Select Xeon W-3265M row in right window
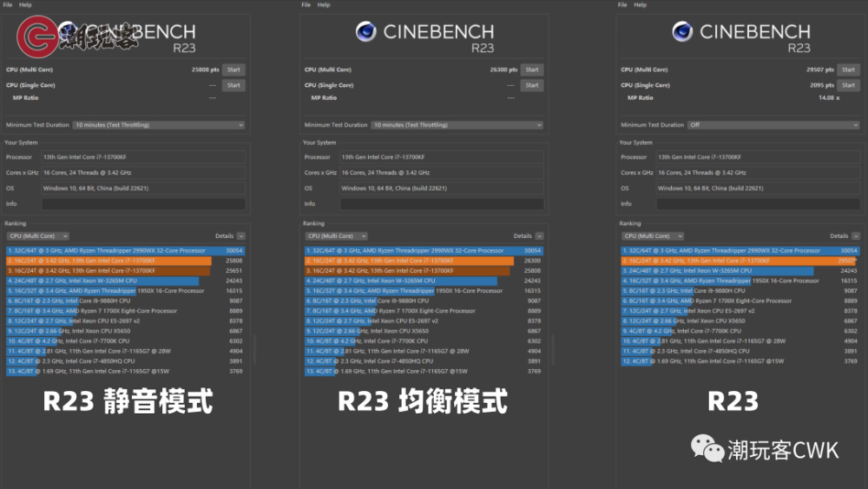Screen dimensions: 868x489 point(740,271)
